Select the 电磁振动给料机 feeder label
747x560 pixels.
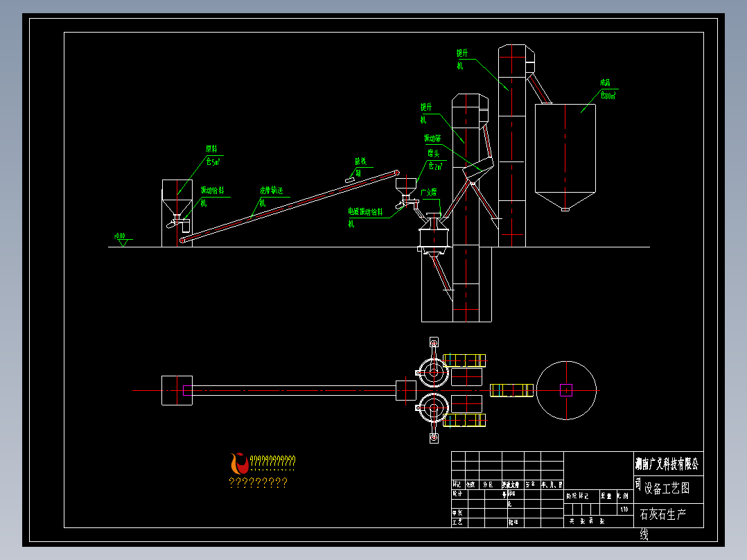click(x=365, y=218)
